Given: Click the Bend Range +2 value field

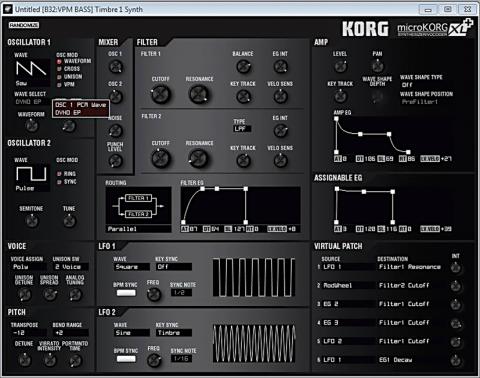Looking at the screenshot, I should point(71,333).
